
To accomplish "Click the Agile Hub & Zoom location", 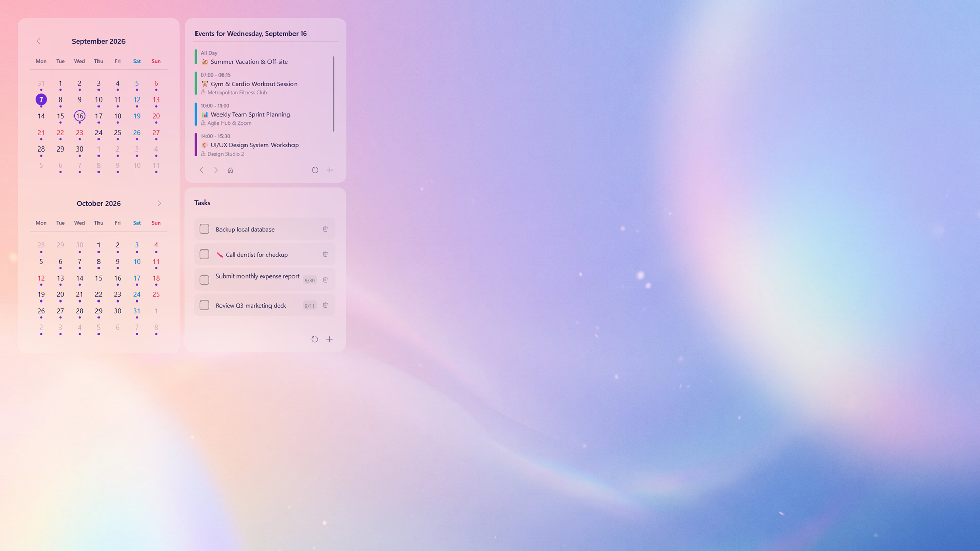I will click(x=229, y=123).
